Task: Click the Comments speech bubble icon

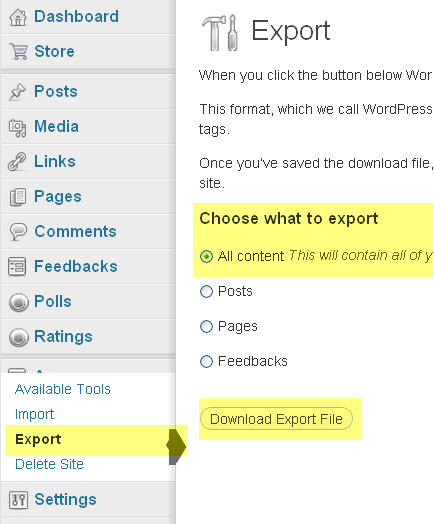Action: [x=18, y=232]
